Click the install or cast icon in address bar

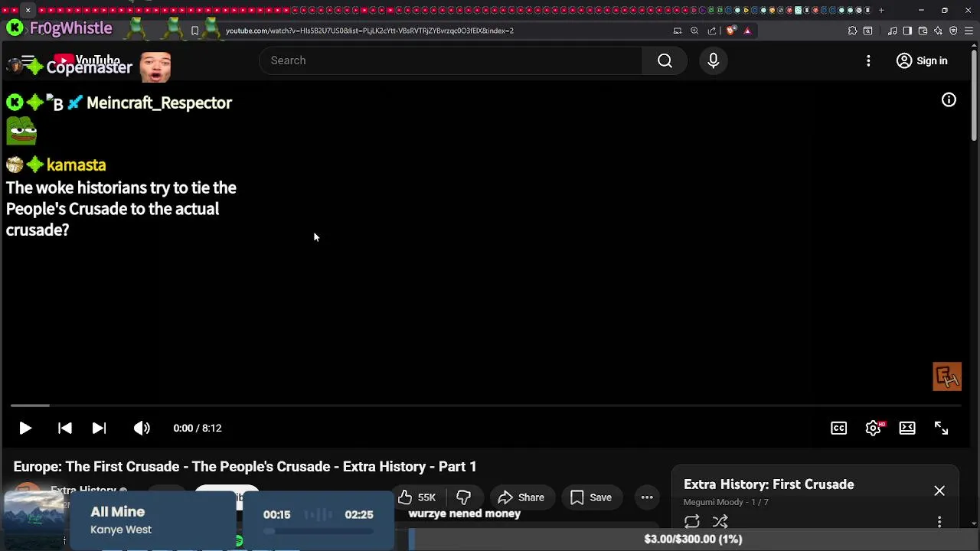point(677,31)
